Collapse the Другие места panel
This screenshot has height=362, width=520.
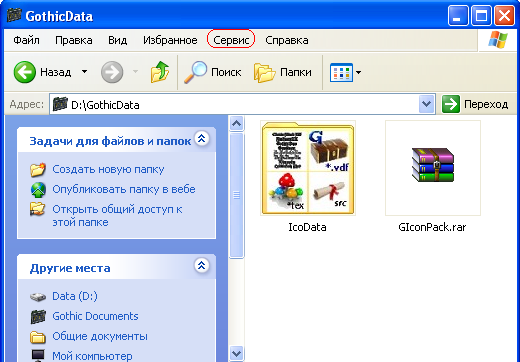pos(201,265)
